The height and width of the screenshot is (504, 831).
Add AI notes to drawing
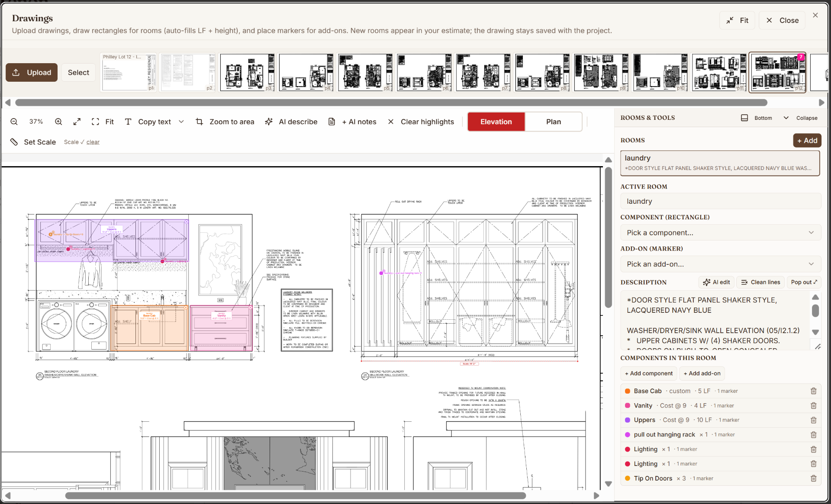(352, 122)
